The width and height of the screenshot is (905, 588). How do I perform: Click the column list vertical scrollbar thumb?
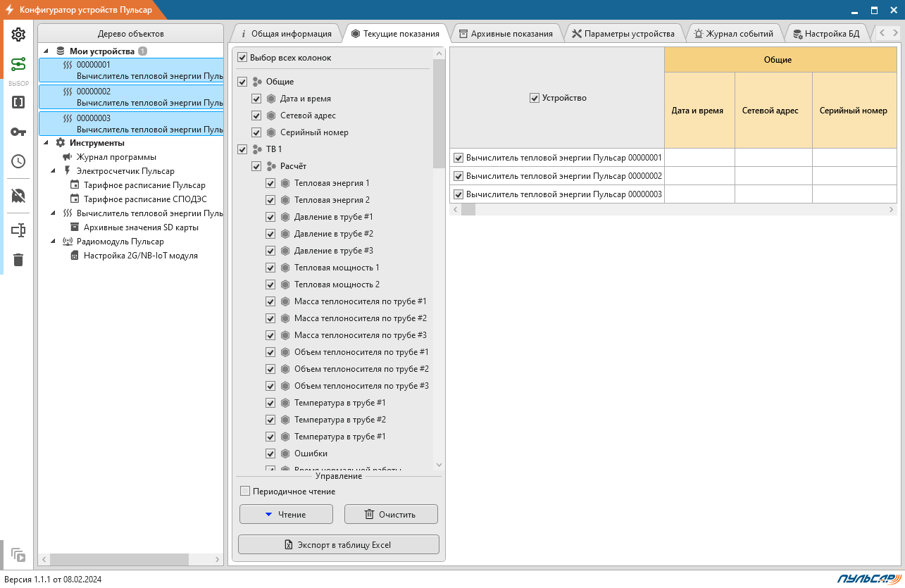click(x=439, y=113)
